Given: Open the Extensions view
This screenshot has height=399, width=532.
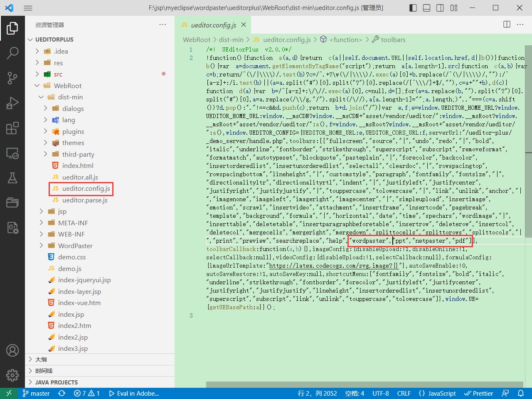Looking at the screenshot, I should click(12, 128).
